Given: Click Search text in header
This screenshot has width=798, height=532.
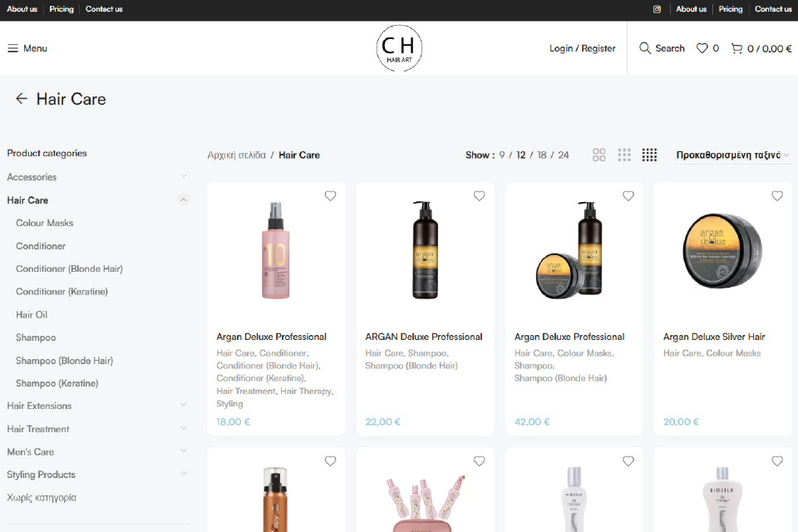Looking at the screenshot, I should click(670, 48).
